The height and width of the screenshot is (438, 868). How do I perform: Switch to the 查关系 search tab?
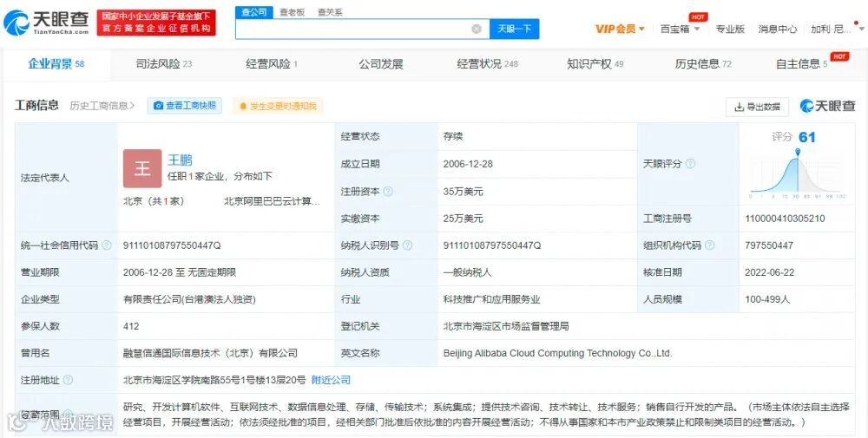[330, 12]
